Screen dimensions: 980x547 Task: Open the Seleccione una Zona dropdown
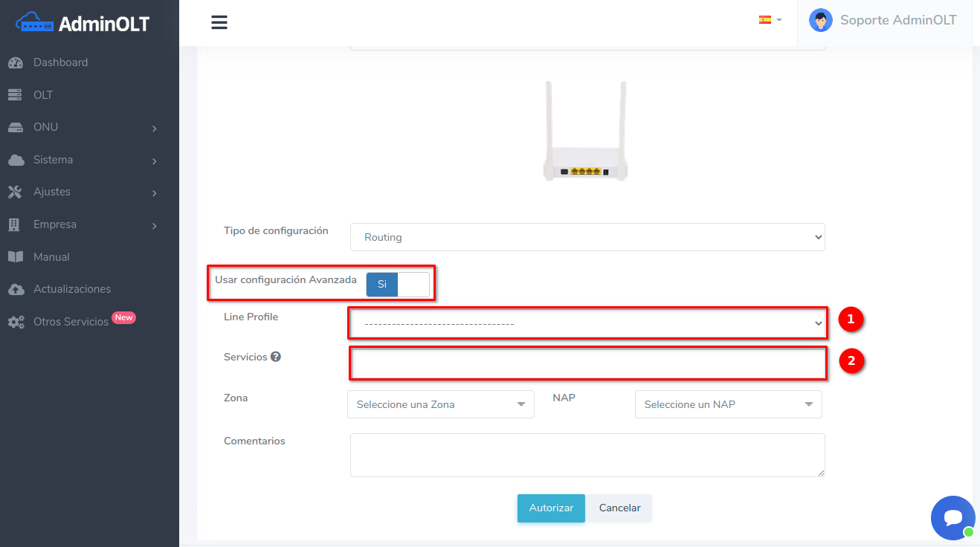click(x=440, y=404)
